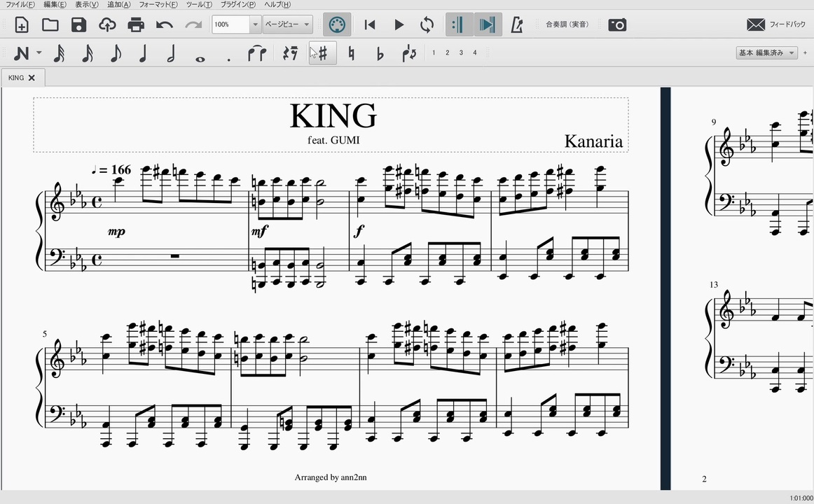This screenshot has width=814, height=504.
Task: Save the score using the floppy icon
Action: pos(78,25)
